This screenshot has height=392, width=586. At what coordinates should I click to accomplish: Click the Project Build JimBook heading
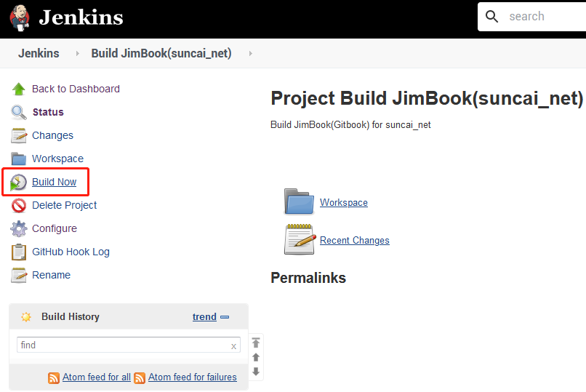click(427, 98)
